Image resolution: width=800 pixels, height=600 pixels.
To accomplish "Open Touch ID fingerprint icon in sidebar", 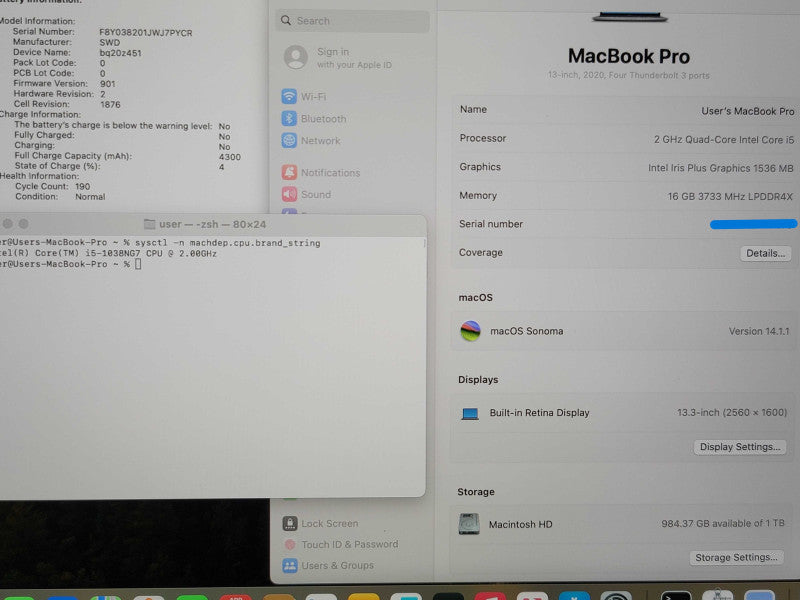I will tap(290, 544).
